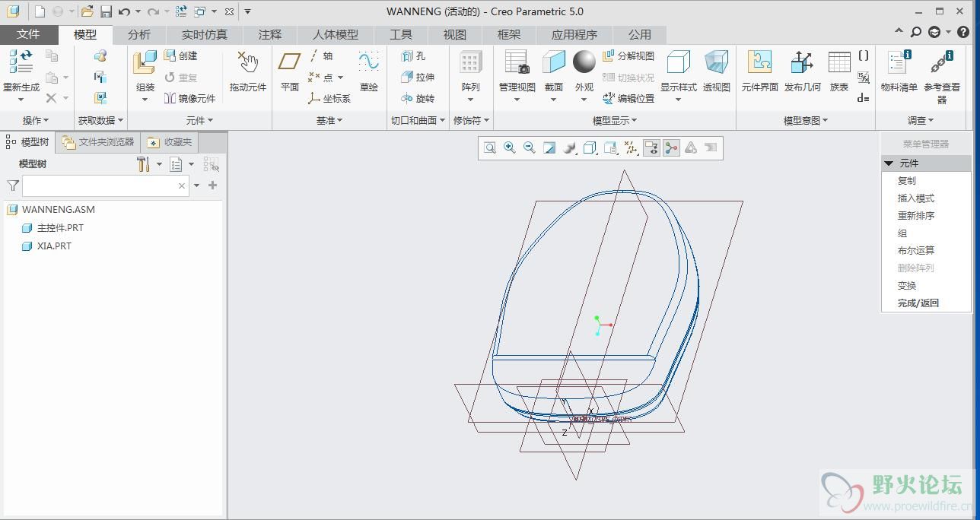
Task: Choose 复制 in the menu manager
Action: [907, 181]
